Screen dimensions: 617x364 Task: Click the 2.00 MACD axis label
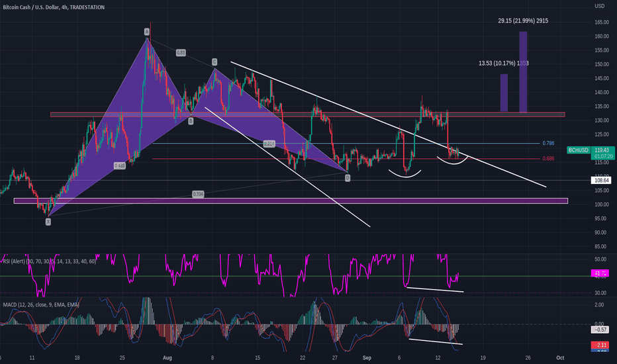(x=599, y=305)
